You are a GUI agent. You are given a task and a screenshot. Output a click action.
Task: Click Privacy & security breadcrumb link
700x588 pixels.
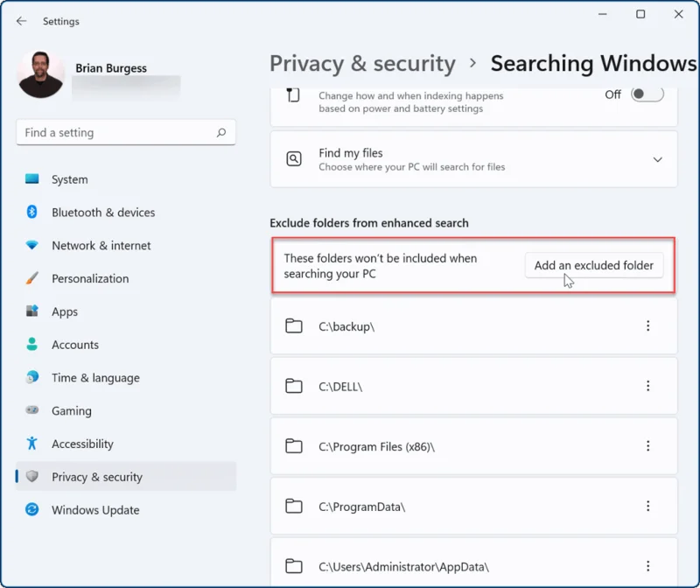[x=362, y=63]
